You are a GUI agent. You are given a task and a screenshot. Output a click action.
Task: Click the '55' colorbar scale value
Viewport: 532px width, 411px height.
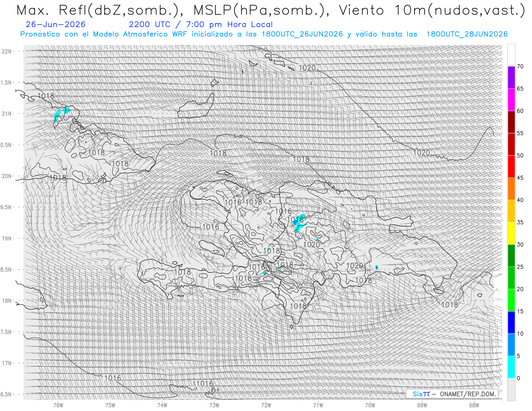[x=520, y=133]
